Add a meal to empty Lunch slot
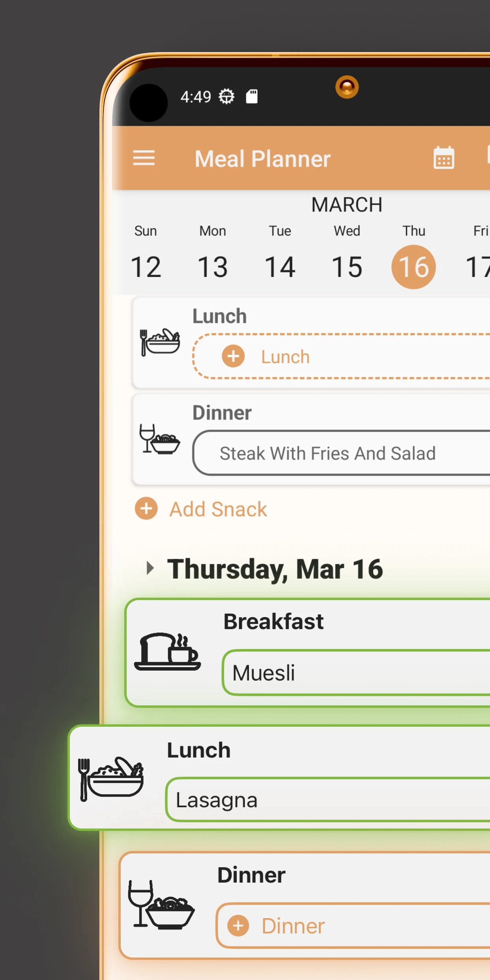Image resolution: width=490 pixels, height=980 pixels. pyautogui.click(x=342, y=356)
